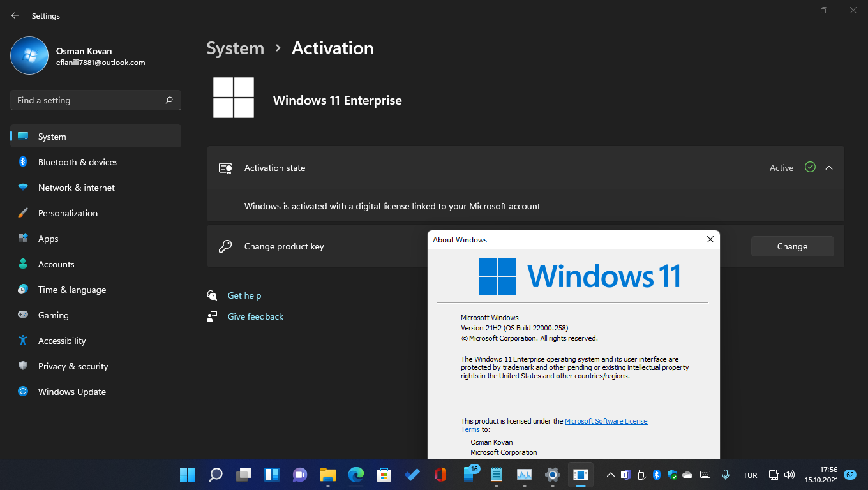The width and height of the screenshot is (868, 490).
Task: Open taskbar Search
Action: 216,475
